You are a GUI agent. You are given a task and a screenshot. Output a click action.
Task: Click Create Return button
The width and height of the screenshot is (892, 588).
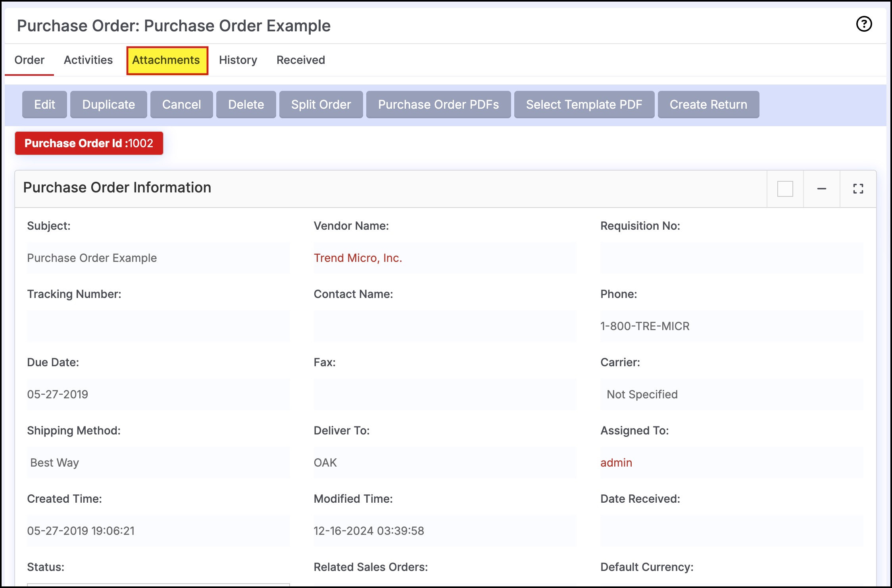(x=708, y=105)
